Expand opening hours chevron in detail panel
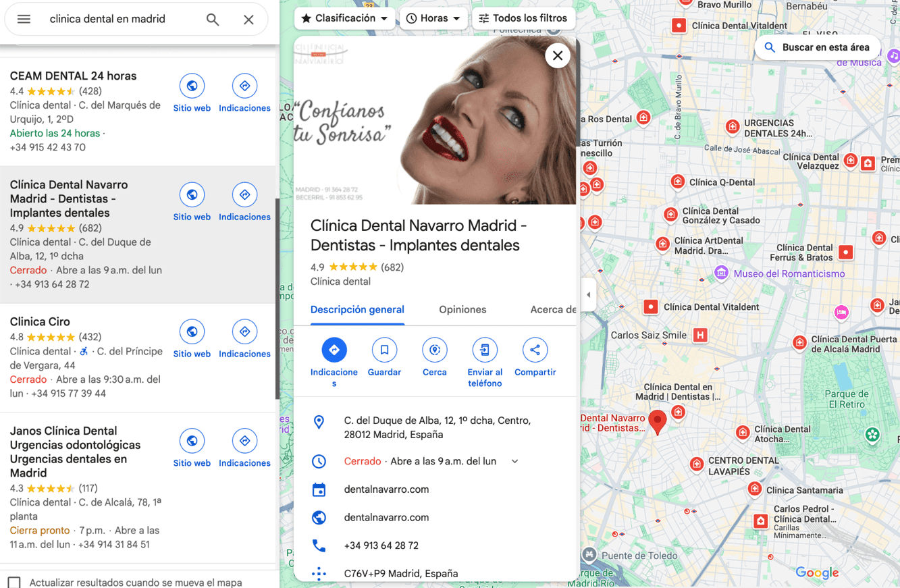This screenshot has height=588, width=900. 514,461
